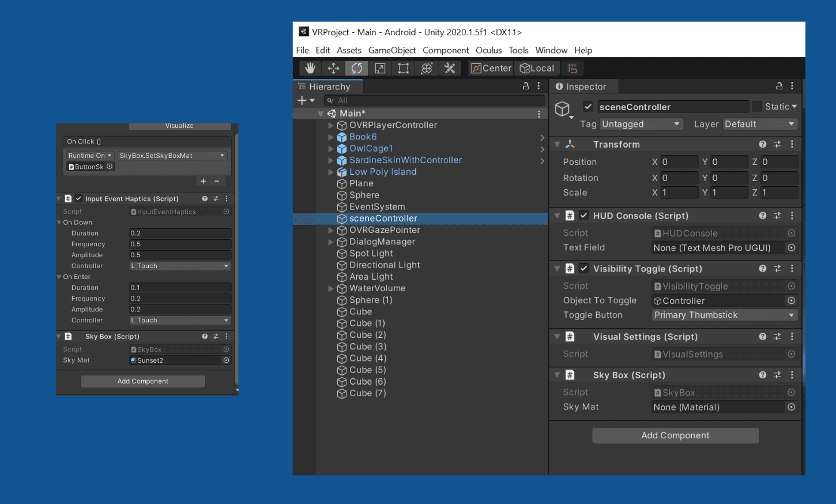Select the Transform tool in toolbar
This screenshot has height=504, width=836.
pos(427,68)
